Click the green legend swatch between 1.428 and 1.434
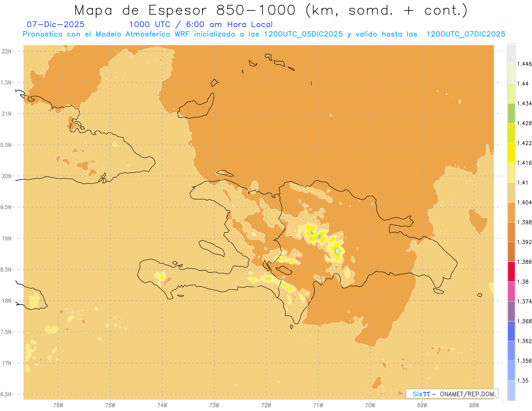532x411 pixels. pos(511,113)
